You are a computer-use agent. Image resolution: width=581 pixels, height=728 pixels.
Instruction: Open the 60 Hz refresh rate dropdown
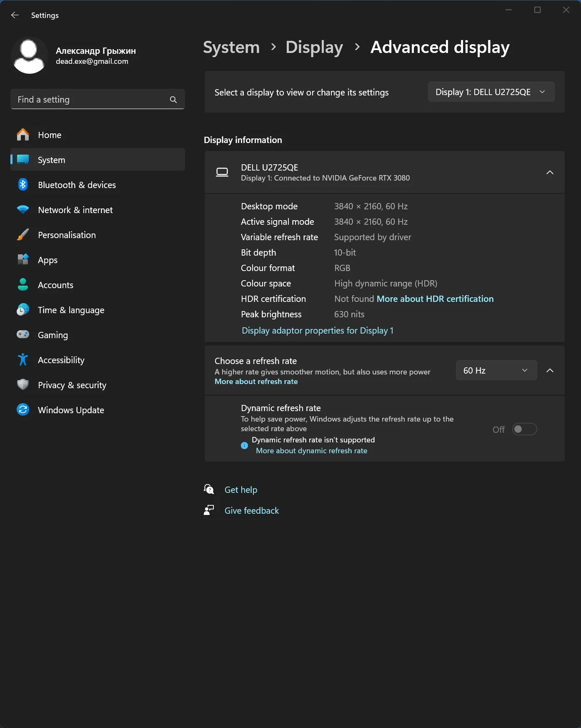click(x=496, y=370)
